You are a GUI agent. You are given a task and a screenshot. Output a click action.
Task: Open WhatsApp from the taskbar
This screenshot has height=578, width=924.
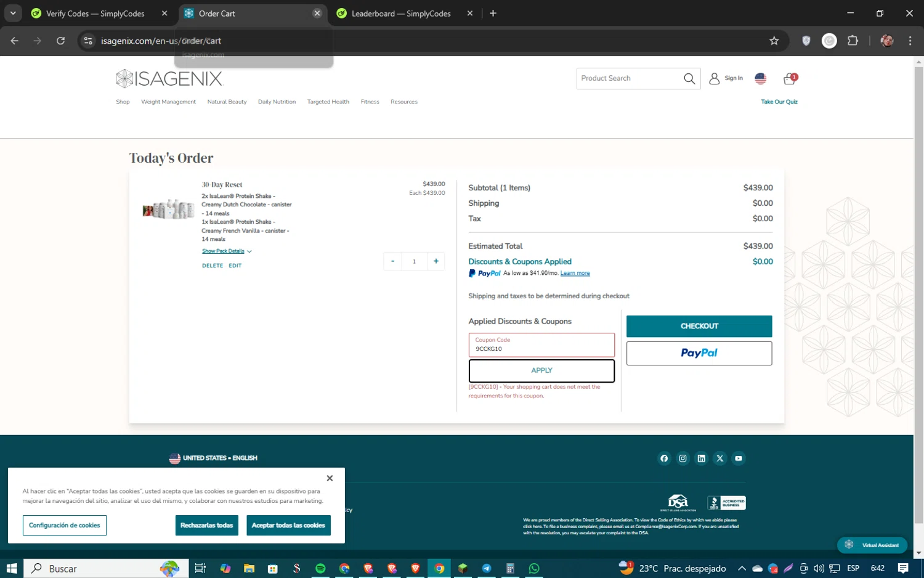tap(534, 569)
